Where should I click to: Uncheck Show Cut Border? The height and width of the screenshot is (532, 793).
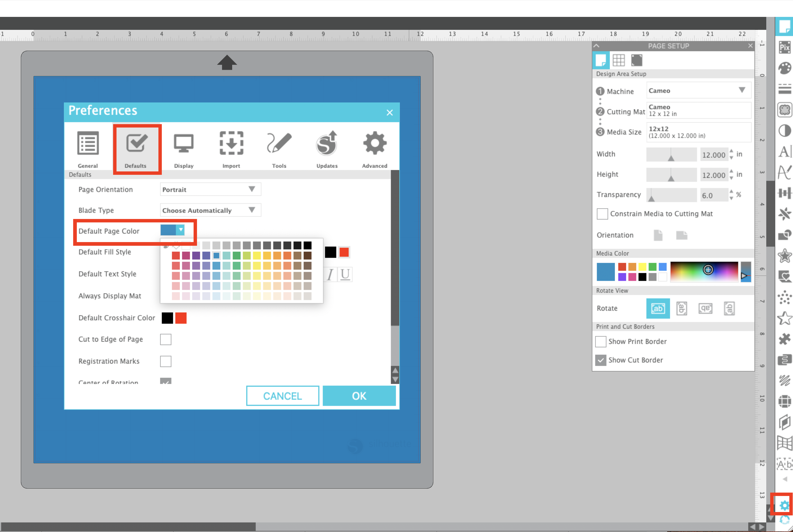coord(601,360)
